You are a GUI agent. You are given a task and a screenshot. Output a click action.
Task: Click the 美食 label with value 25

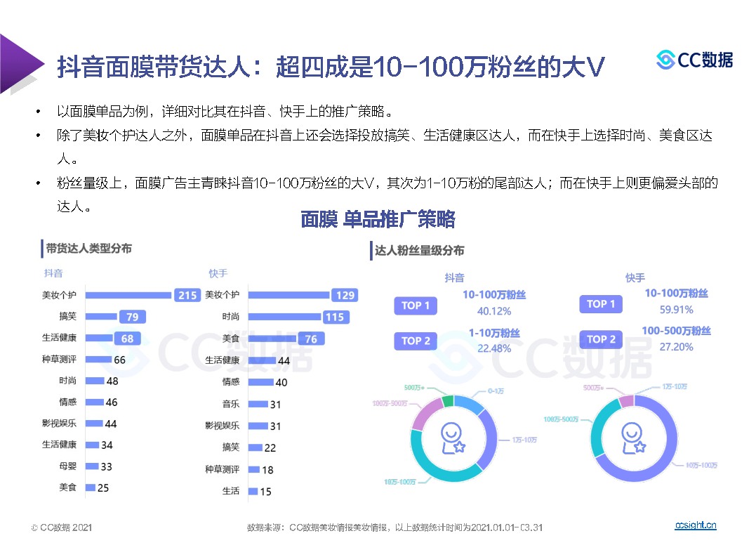coord(67,487)
